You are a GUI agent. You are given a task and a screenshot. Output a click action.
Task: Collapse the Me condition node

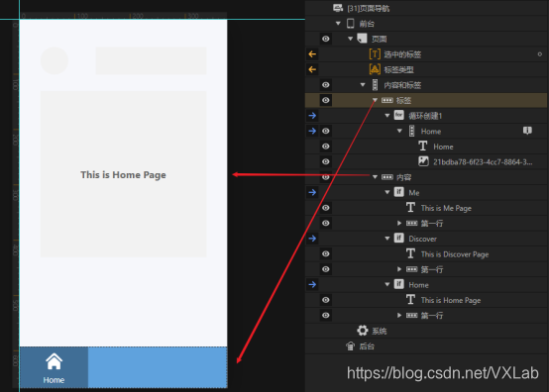pyautogui.click(x=387, y=192)
